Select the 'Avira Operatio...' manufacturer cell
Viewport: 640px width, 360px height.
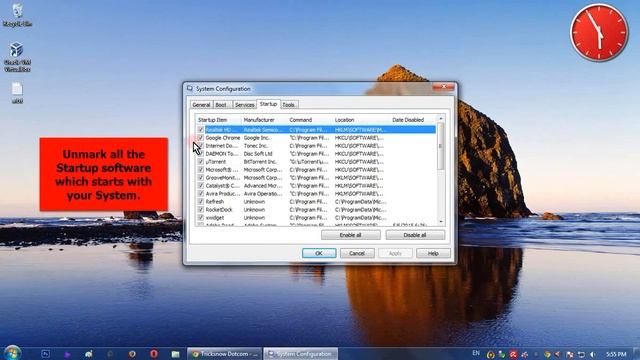pos(263,193)
